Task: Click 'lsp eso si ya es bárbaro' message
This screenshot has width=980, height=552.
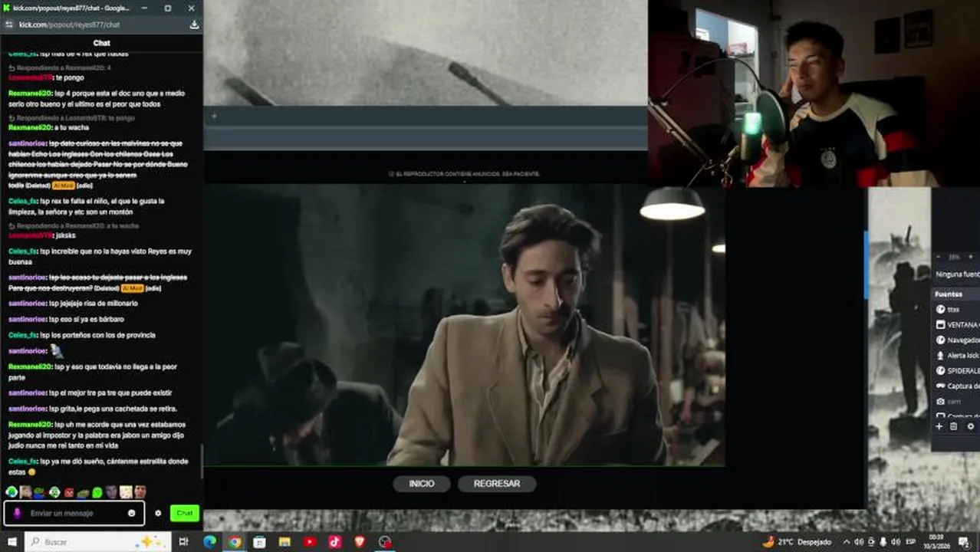Action: point(66,319)
